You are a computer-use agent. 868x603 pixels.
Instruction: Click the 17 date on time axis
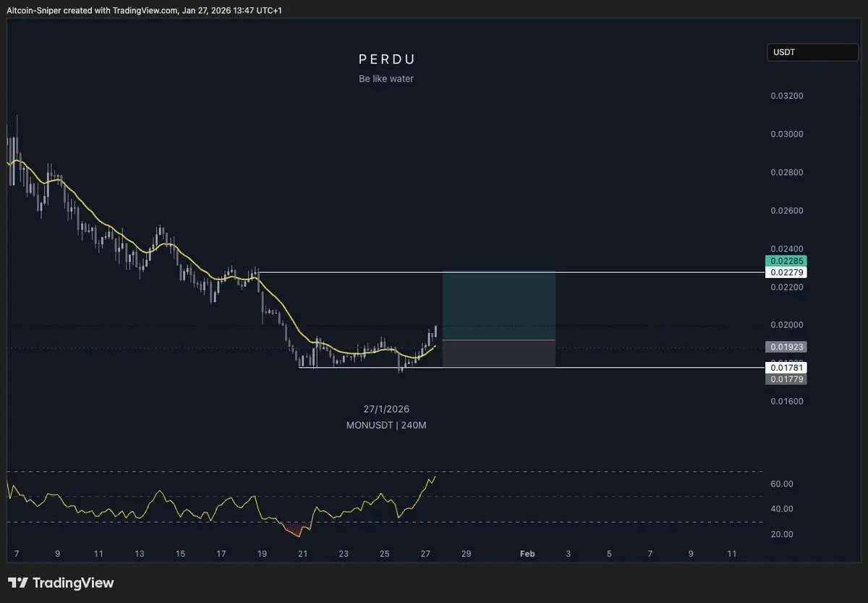(221, 554)
